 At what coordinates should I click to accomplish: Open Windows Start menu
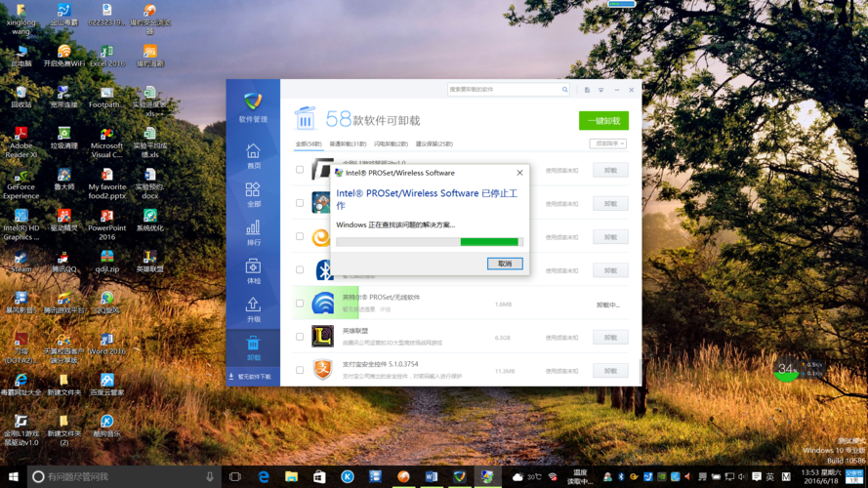pyautogui.click(x=14, y=476)
